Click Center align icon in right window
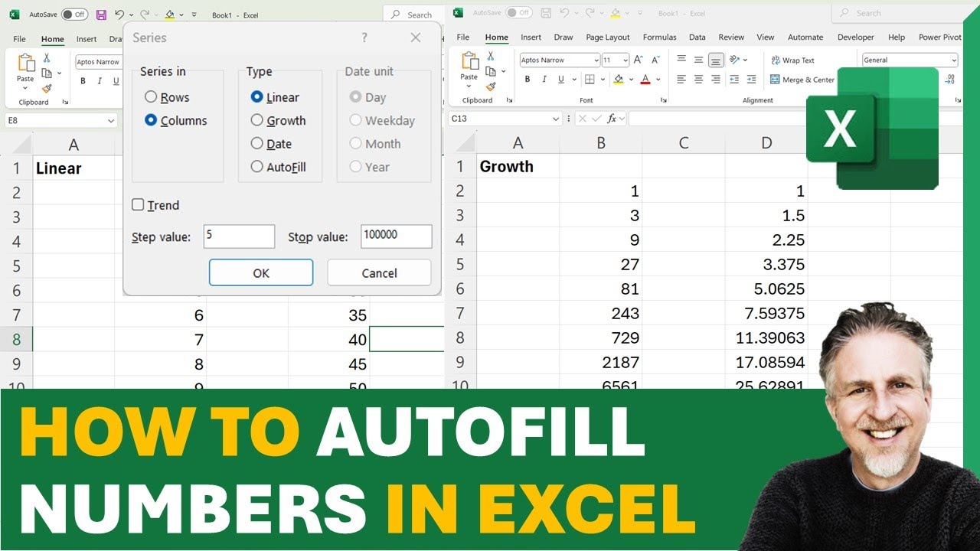 coord(698,79)
